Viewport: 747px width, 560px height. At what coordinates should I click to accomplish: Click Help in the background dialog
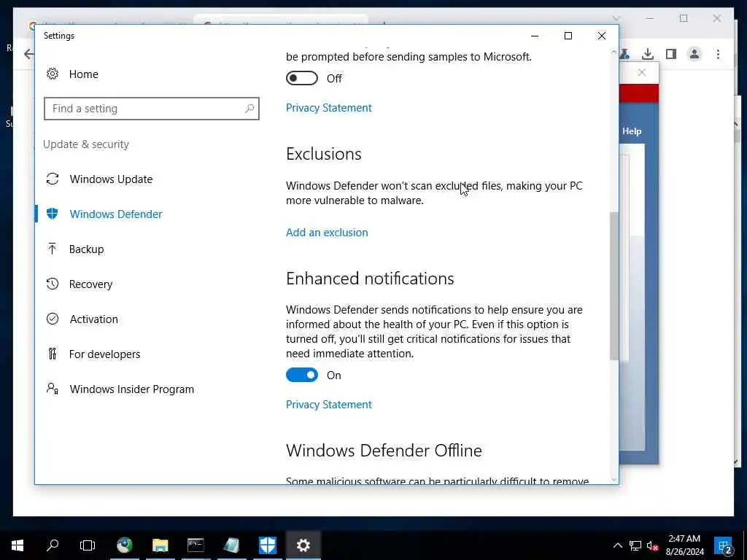(632, 131)
